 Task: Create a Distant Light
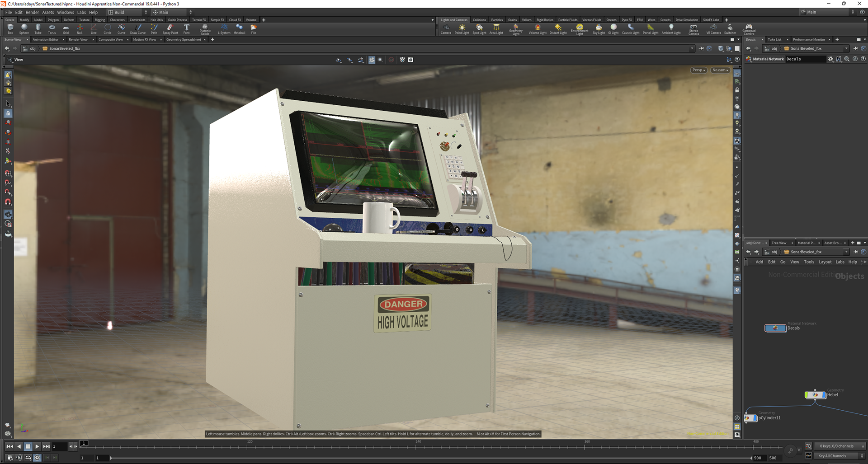pyautogui.click(x=558, y=29)
